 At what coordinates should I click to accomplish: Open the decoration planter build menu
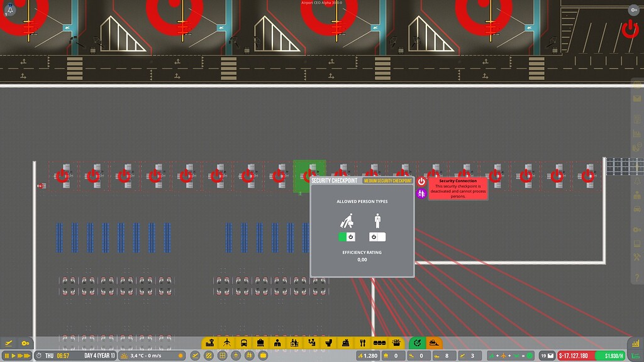tap(396, 343)
